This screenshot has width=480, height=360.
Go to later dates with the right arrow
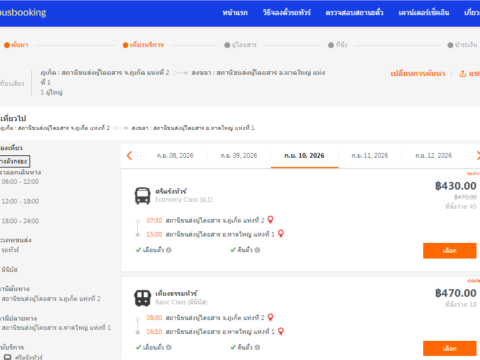478,155
